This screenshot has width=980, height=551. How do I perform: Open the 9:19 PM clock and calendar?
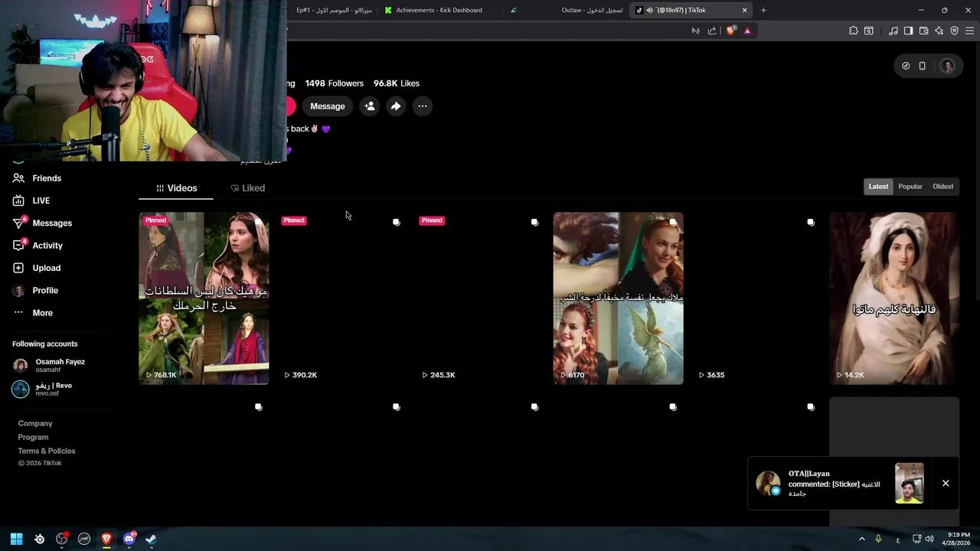point(956,539)
